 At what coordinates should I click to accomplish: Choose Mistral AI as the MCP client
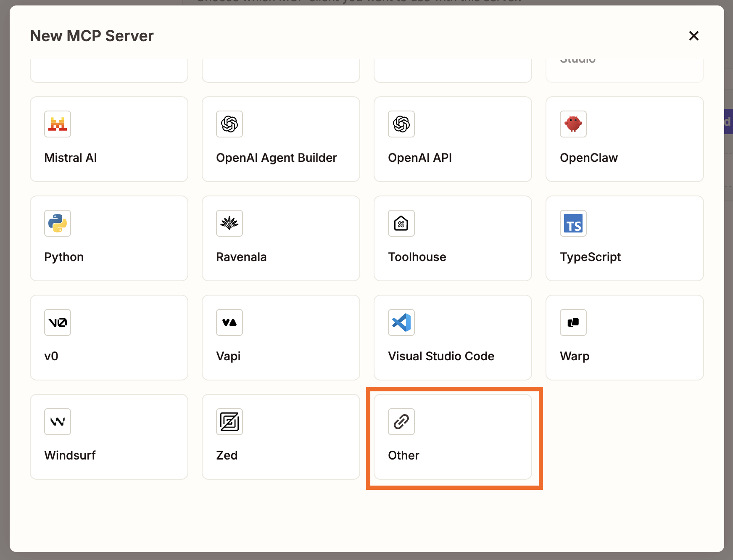click(x=108, y=139)
